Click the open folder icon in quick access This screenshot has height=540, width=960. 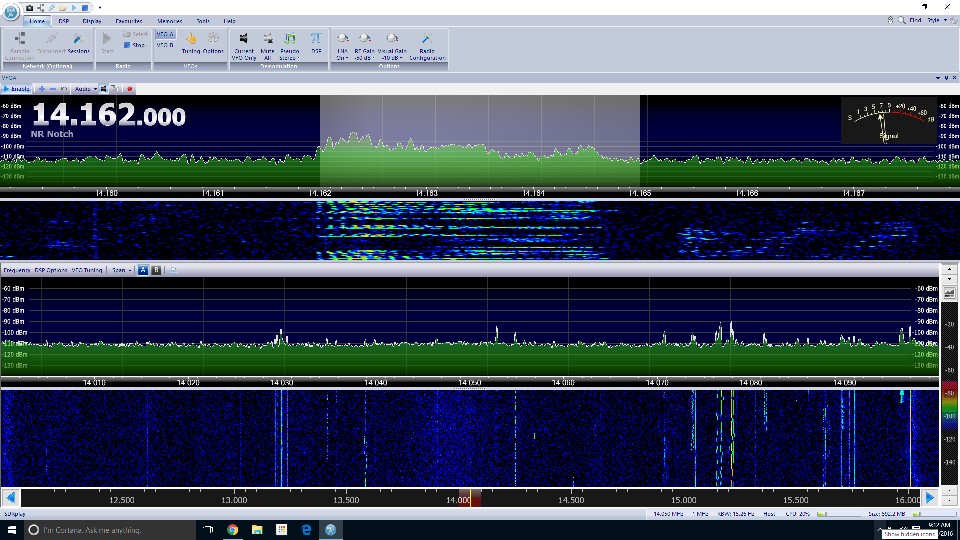click(62, 8)
